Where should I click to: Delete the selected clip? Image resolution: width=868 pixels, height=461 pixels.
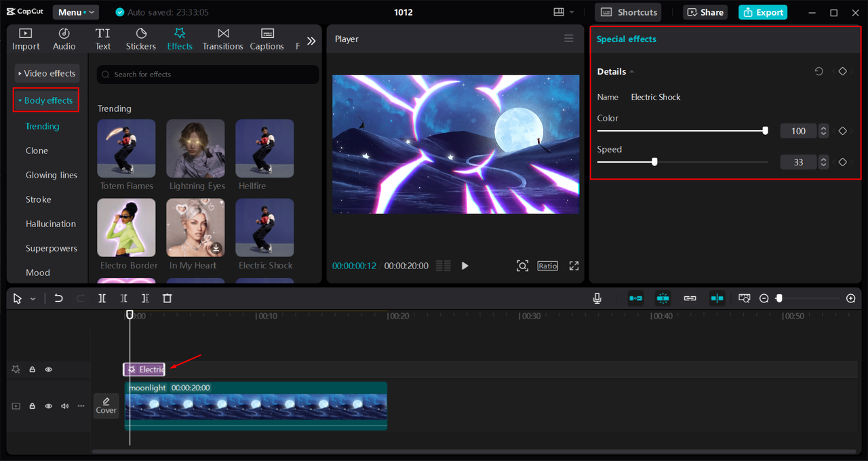coord(167,298)
